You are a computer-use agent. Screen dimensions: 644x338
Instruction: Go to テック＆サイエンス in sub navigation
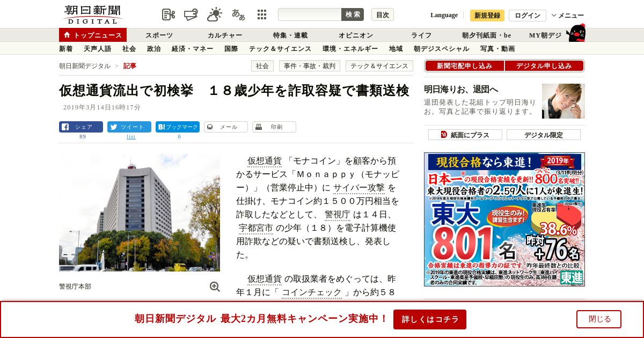tap(280, 49)
